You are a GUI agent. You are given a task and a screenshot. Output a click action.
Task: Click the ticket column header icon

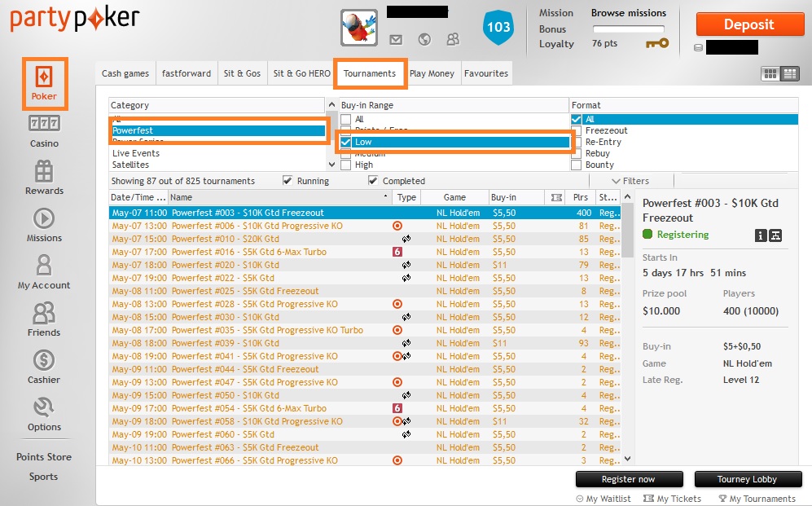pos(557,197)
